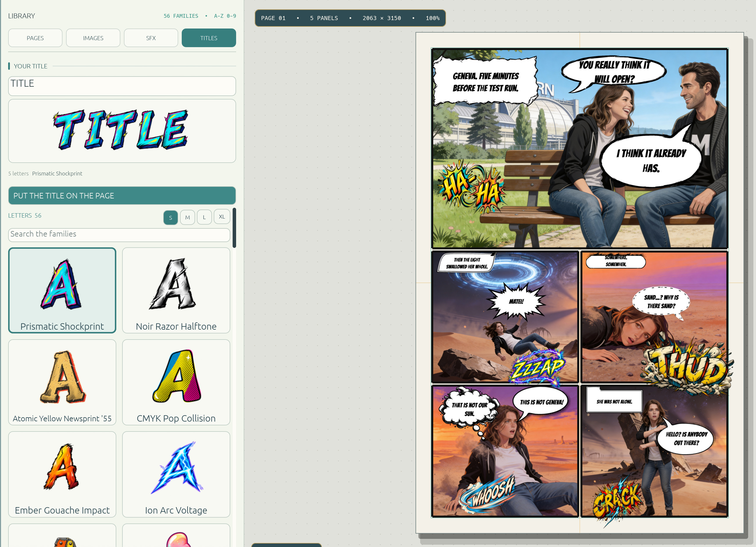Image resolution: width=756 pixels, height=547 pixels.
Task: Click the 2063 × 3150 page dimensions
Action: (382, 18)
